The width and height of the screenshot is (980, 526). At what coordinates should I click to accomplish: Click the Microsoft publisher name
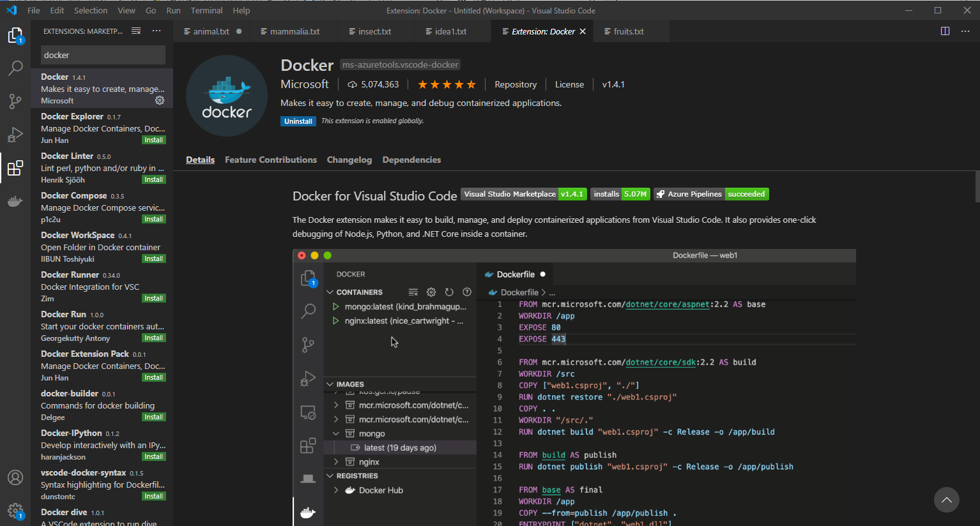pos(305,84)
